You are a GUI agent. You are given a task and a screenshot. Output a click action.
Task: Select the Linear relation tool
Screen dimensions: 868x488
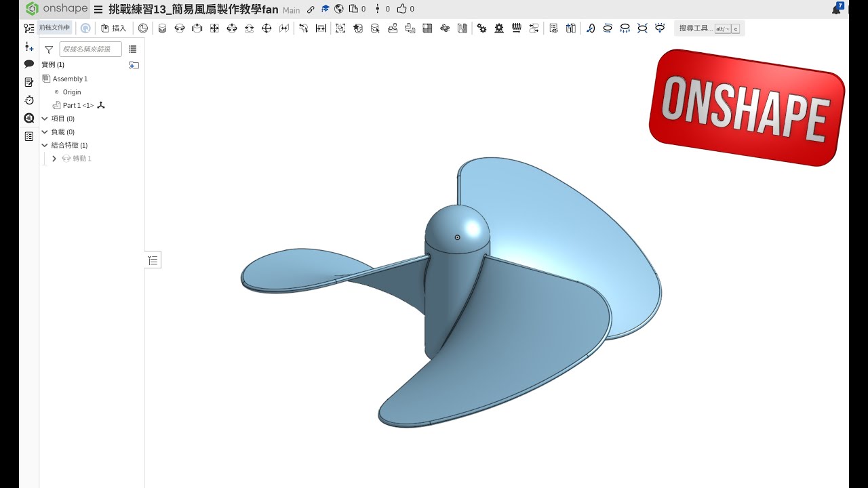click(534, 28)
